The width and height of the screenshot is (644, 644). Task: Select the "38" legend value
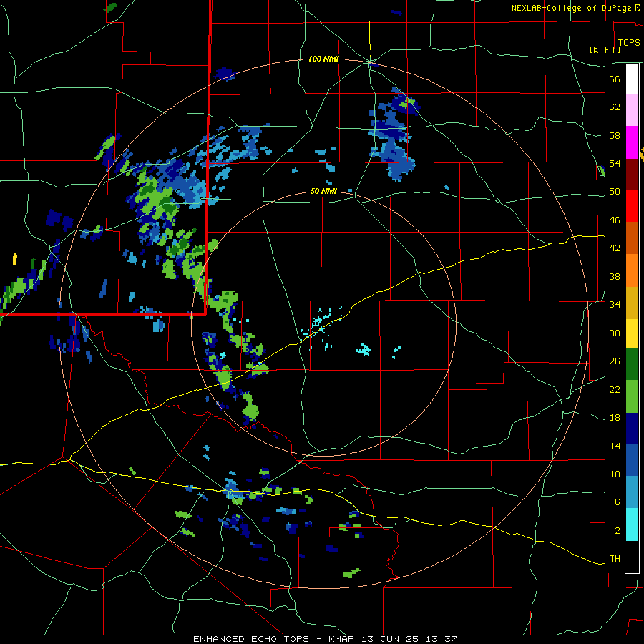(615, 276)
